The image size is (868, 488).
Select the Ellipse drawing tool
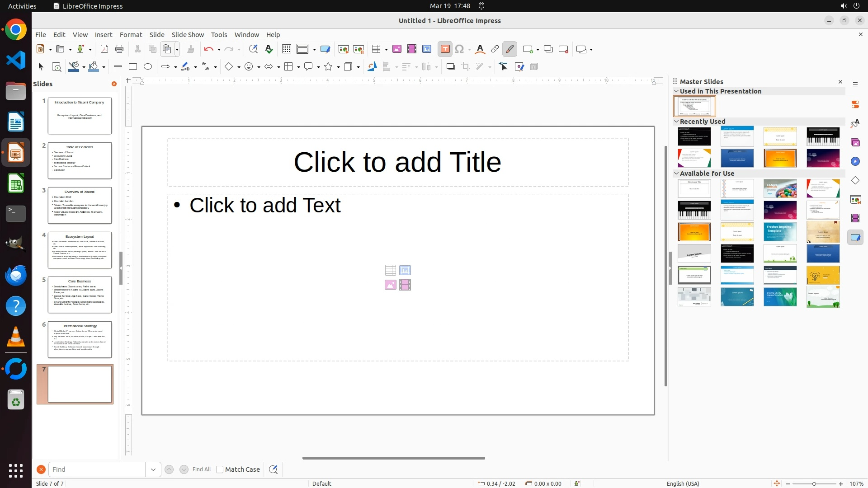point(148,67)
